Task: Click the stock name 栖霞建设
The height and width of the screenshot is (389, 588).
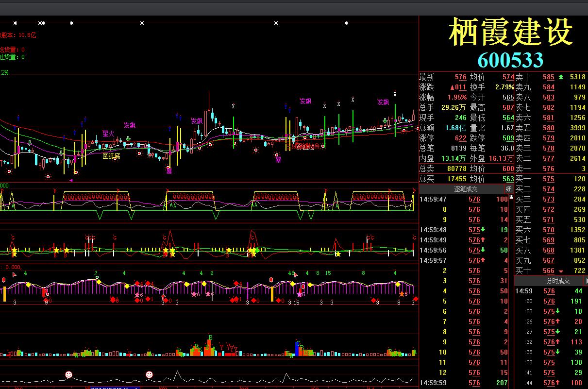Action: coord(511,33)
